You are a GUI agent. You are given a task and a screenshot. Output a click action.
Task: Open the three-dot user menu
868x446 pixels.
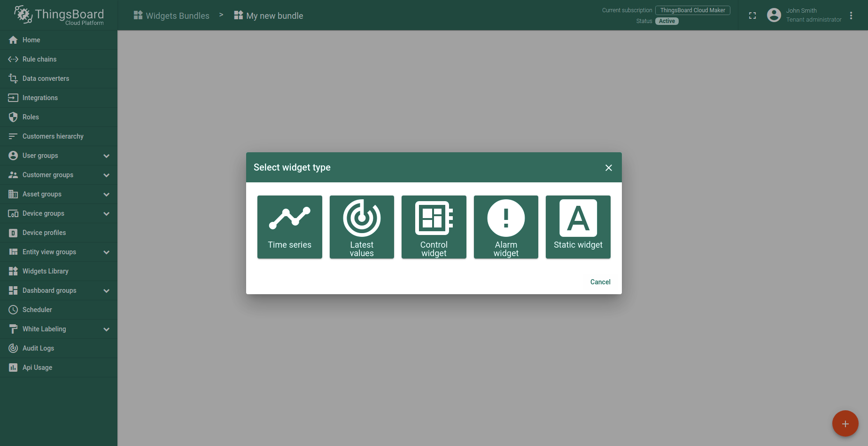(851, 16)
